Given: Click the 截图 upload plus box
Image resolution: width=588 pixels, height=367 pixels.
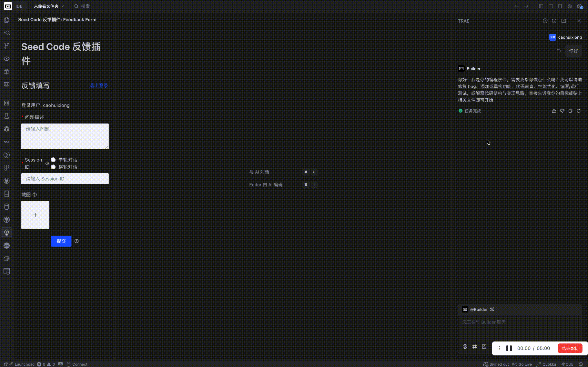Looking at the screenshot, I should [35, 215].
